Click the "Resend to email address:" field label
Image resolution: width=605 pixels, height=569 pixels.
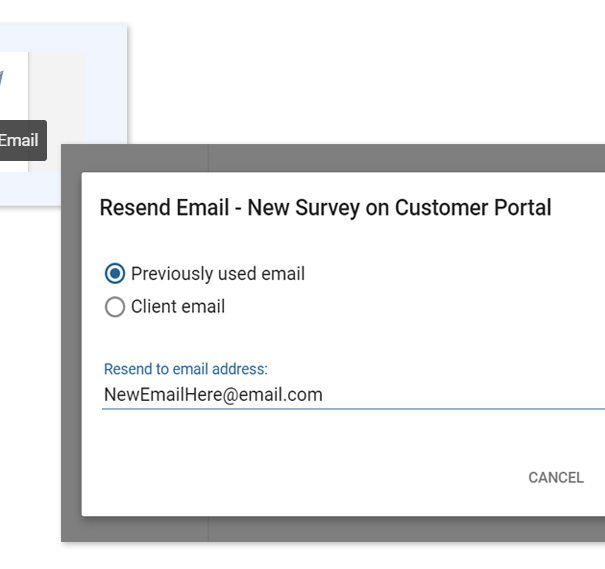pos(186,370)
